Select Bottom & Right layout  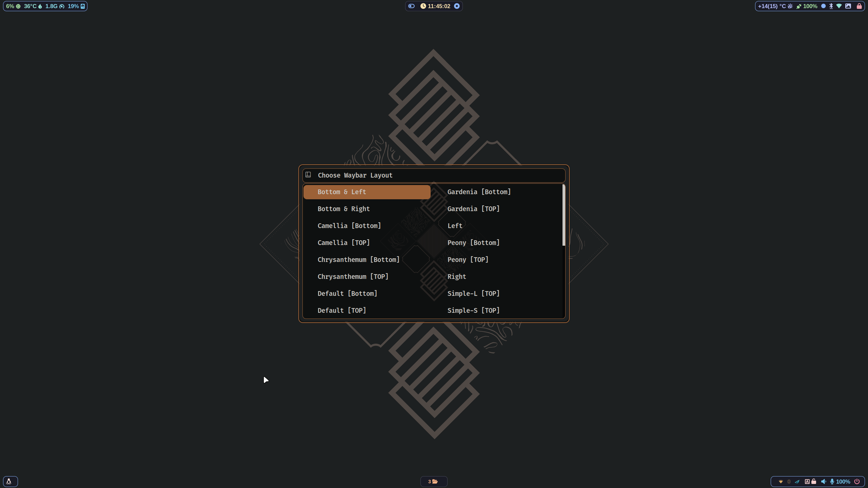click(343, 209)
